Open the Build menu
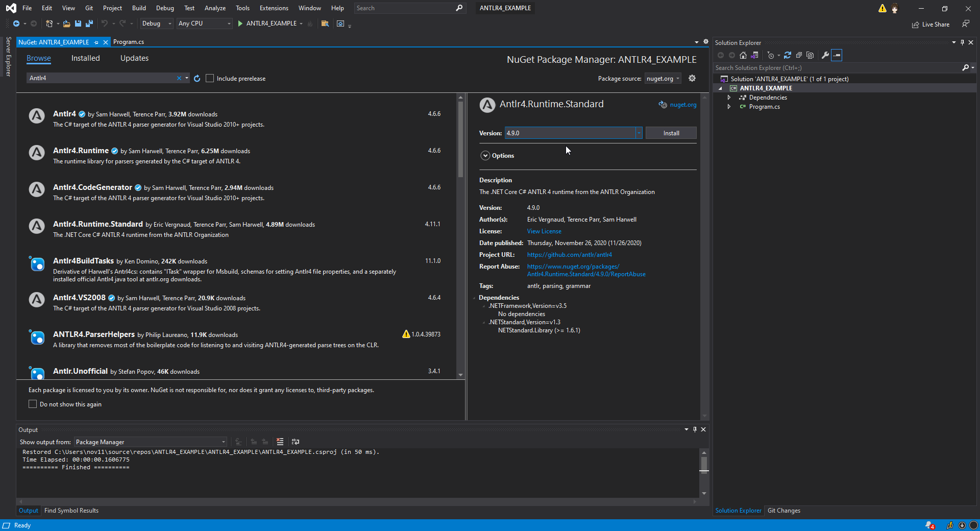The width and height of the screenshot is (980, 531). coord(139,8)
